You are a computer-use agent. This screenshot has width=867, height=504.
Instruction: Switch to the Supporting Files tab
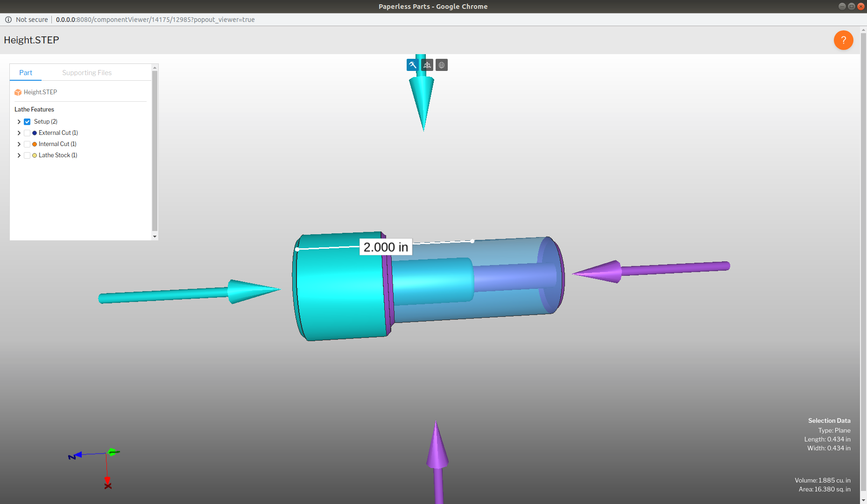tap(87, 72)
